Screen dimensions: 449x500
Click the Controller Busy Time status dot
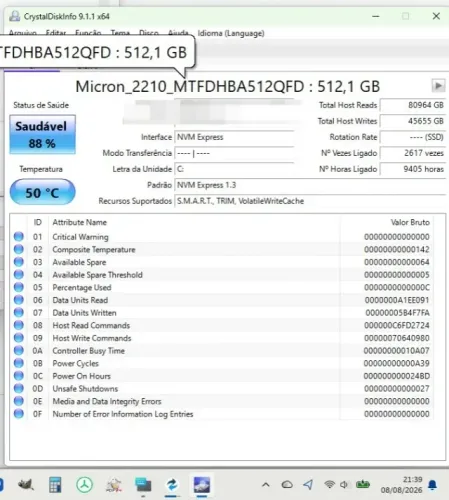tap(19, 351)
